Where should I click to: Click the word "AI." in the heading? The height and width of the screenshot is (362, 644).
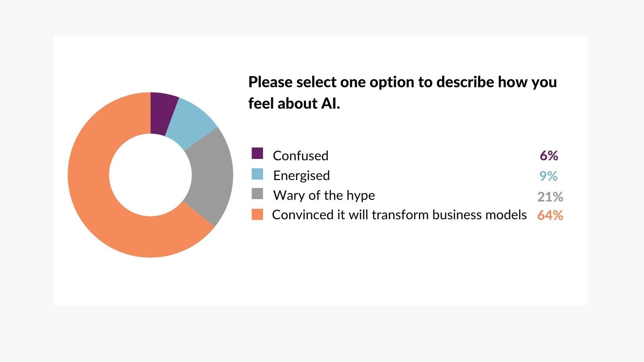[330, 104]
